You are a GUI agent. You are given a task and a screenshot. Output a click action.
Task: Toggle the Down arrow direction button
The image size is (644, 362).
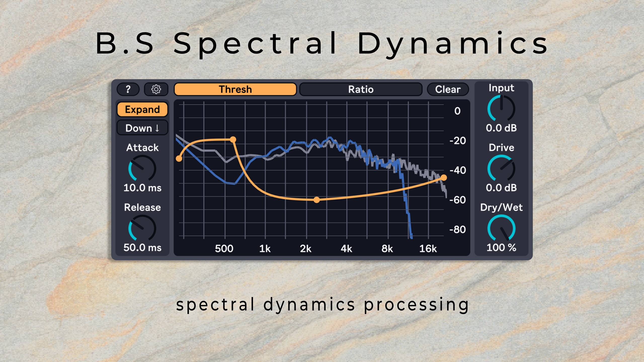click(142, 128)
